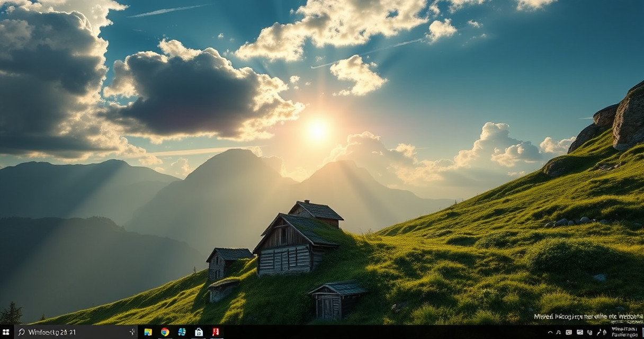Open the blue app icon right of Chrome
The width and height of the screenshot is (644, 339).
click(182, 332)
